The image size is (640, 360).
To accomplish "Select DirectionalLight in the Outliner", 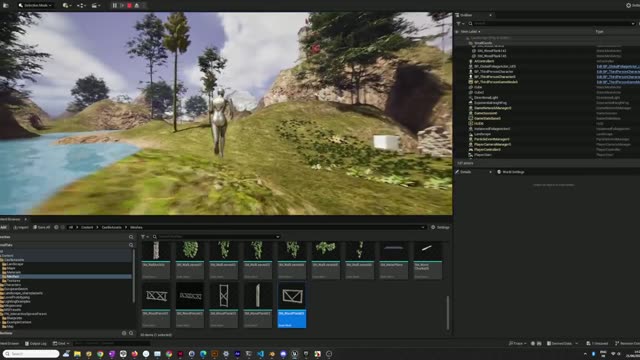I will [x=486, y=98].
